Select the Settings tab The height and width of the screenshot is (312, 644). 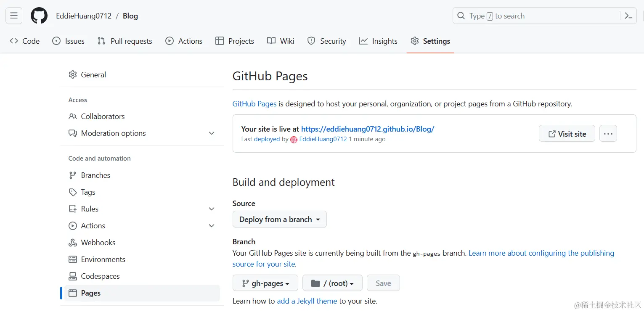(430, 41)
